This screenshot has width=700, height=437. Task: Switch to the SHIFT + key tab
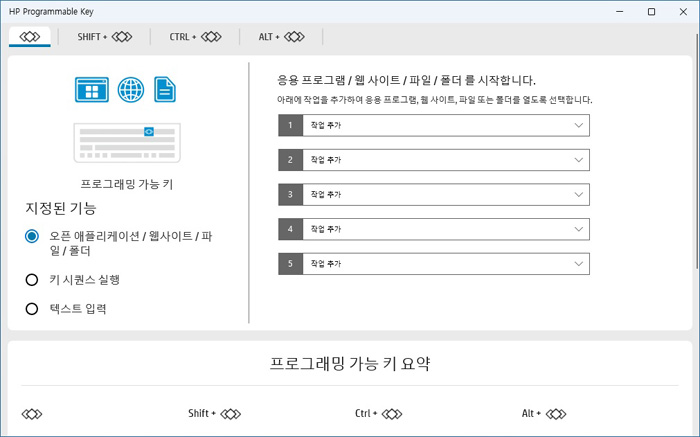click(x=105, y=37)
